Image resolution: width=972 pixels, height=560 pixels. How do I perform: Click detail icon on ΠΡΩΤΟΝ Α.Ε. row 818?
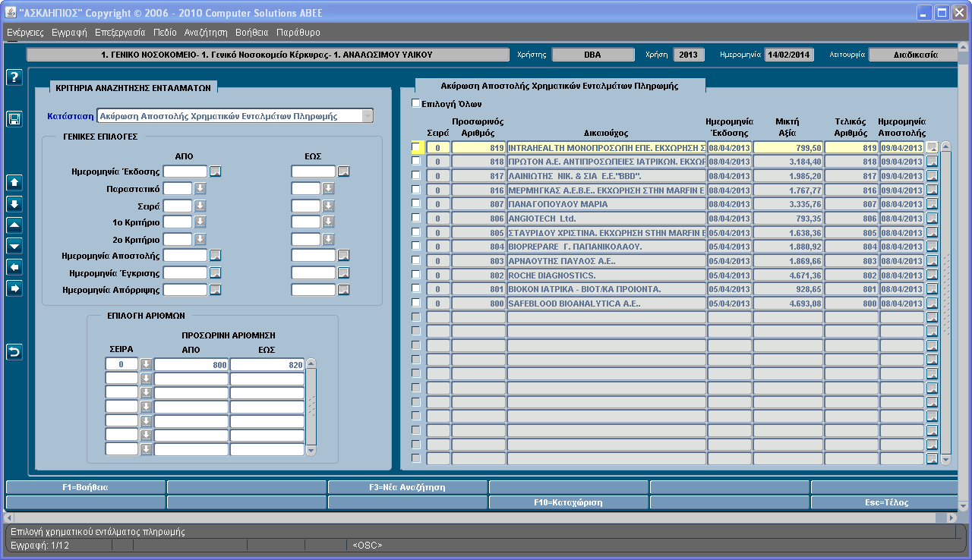[932, 162]
